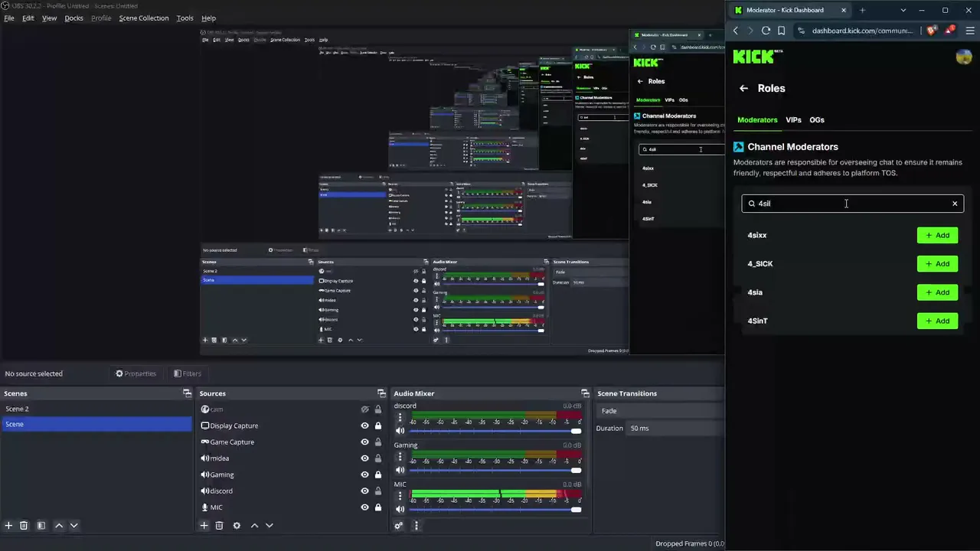Clear the moderator search with X
980x551 pixels.
[x=955, y=204]
